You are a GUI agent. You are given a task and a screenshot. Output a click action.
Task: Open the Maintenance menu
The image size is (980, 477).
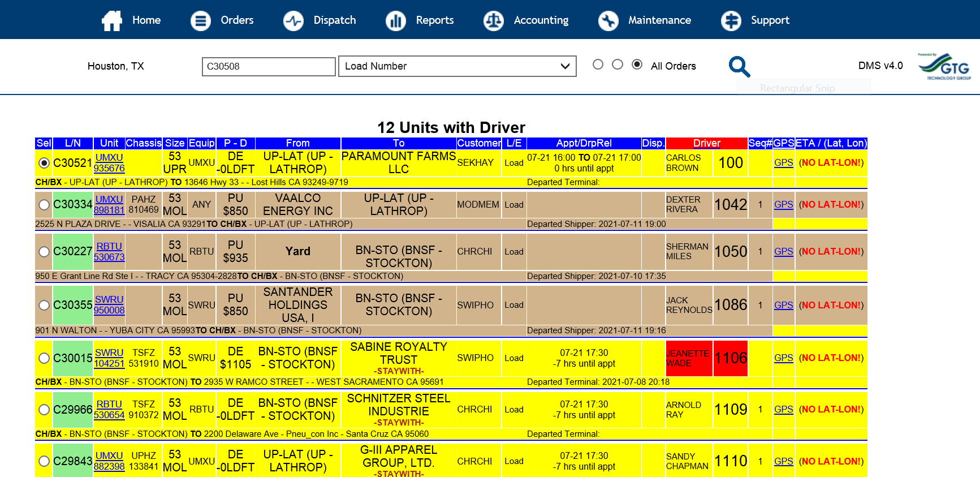[659, 20]
